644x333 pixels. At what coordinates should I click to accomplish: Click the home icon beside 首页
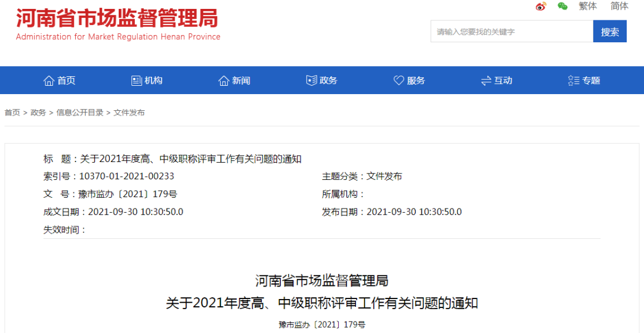49,80
